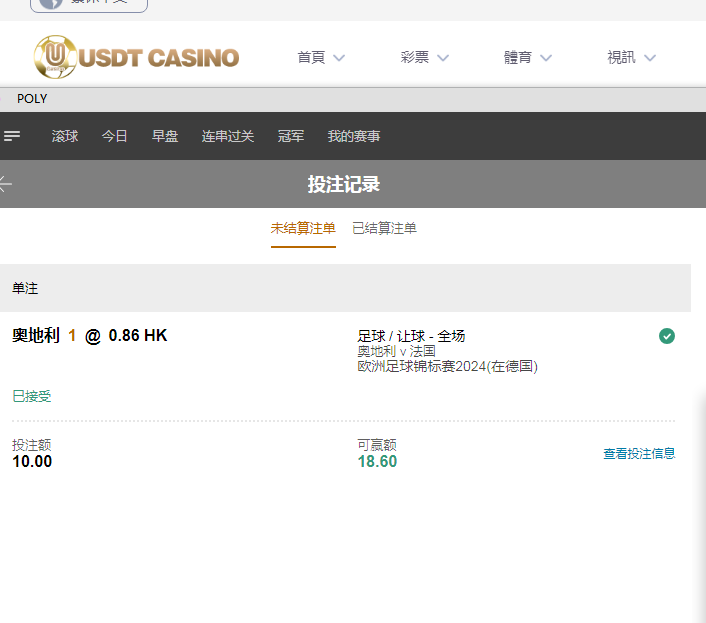Open the hamburger menu in sports bar
706x623 pixels.
coord(12,136)
